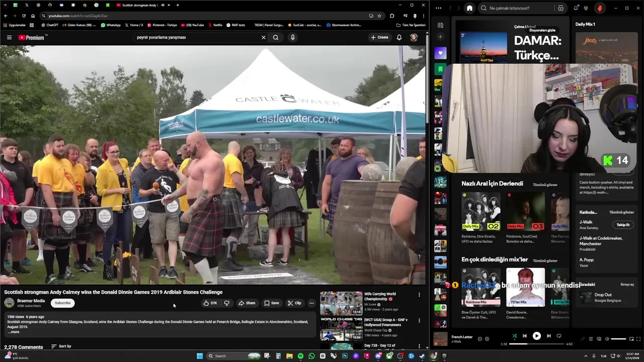Subscribe to Braemar Media channel
The image size is (644, 362).
(62, 303)
